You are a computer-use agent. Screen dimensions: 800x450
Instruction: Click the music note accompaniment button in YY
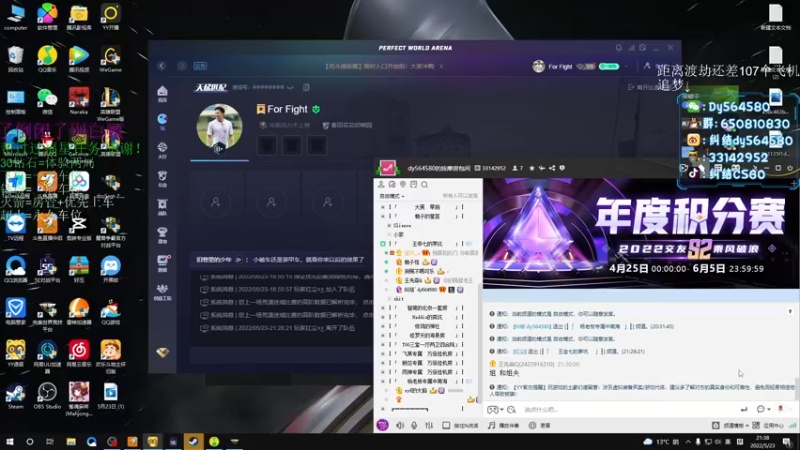(504, 425)
